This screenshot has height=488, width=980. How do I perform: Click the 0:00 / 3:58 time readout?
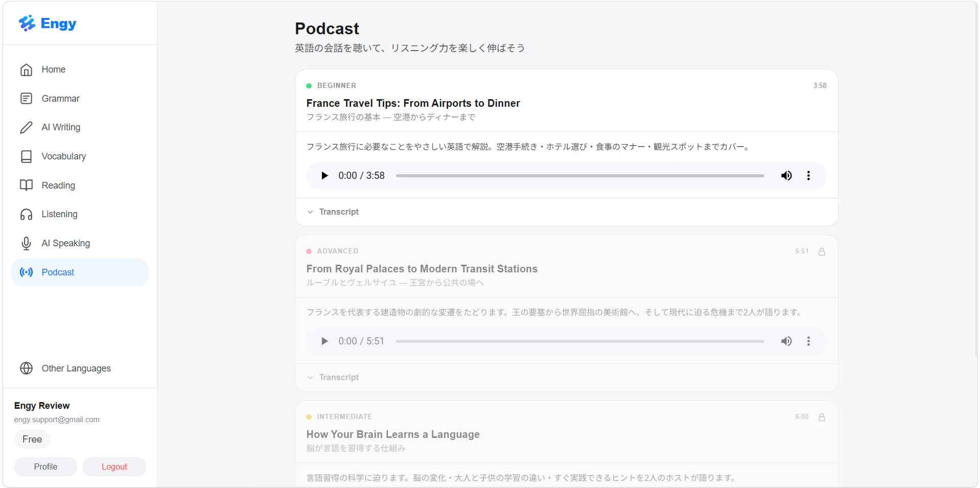click(x=361, y=176)
